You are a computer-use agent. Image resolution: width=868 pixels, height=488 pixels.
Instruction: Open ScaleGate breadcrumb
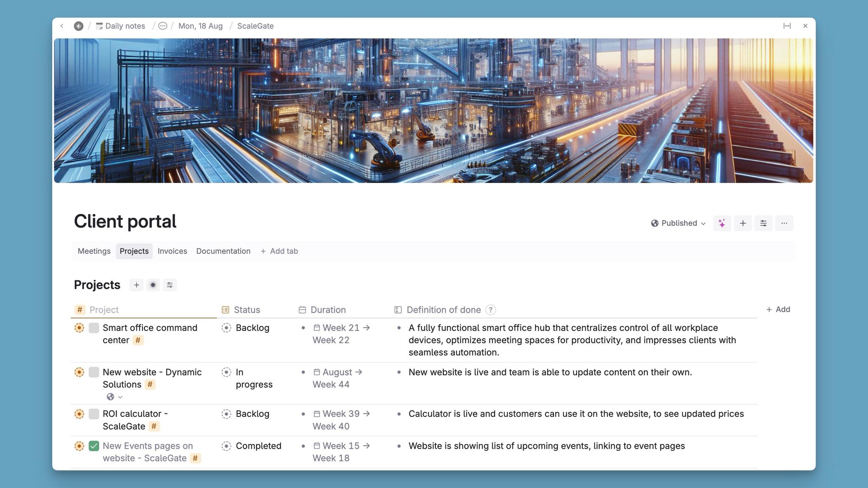[256, 26]
